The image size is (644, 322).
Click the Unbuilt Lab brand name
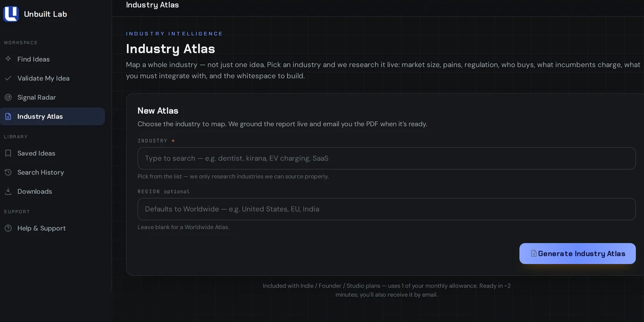pos(46,14)
